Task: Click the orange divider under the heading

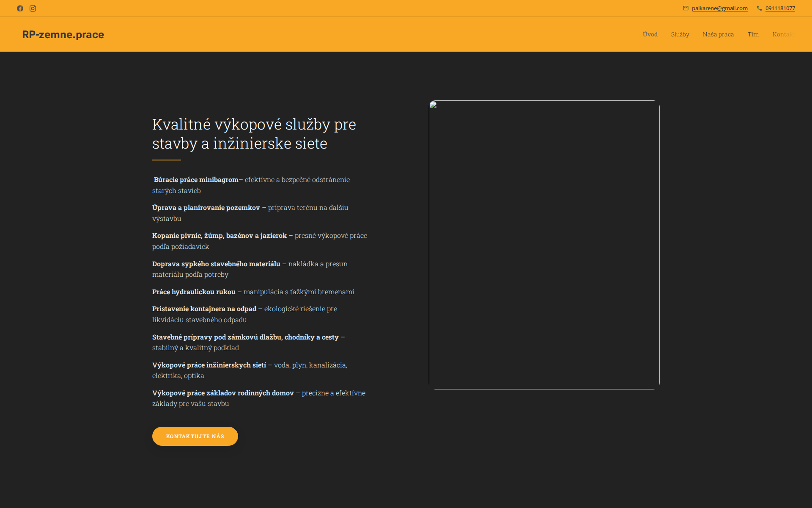Action: coord(167,160)
